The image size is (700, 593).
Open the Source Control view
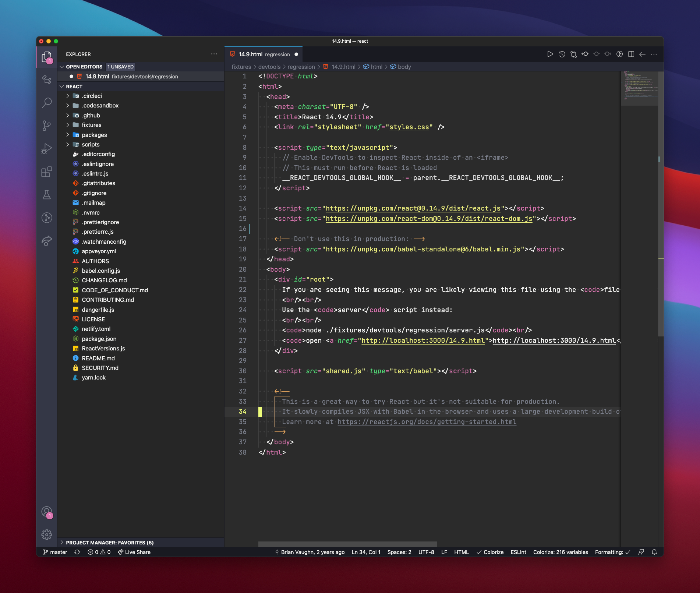pyautogui.click(x=47, y=126)
